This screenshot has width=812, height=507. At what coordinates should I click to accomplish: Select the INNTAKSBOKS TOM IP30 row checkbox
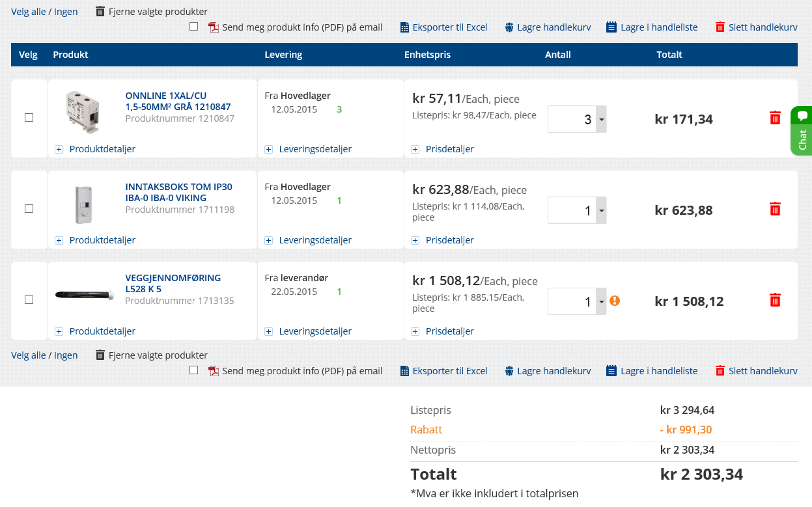(x=29, y=209)
